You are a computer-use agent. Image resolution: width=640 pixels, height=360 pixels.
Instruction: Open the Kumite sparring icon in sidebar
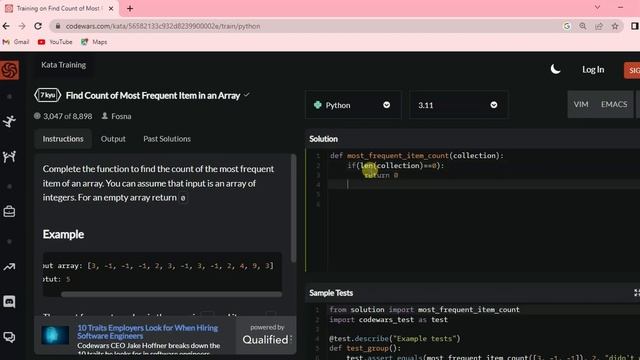pyautogui.click(x=9, y=157)
